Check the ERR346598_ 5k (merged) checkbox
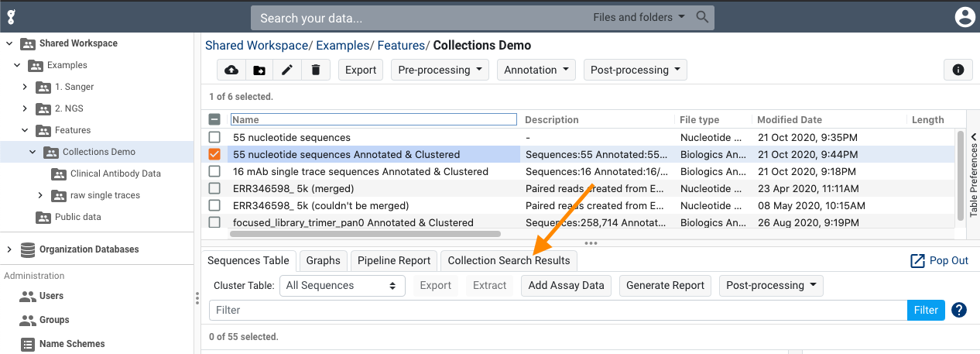Screen dimensions: 980x354 click(215, 188)
